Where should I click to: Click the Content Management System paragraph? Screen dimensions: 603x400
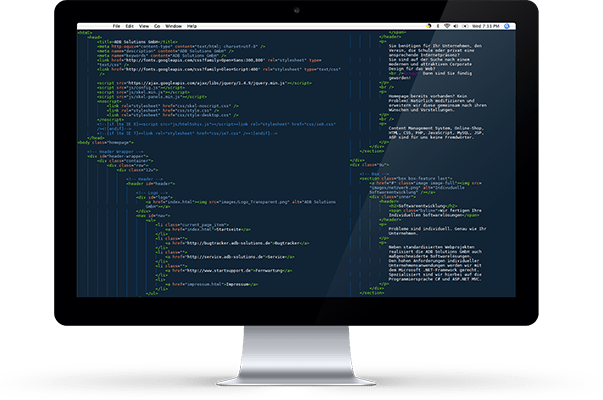tap(436, 133)
